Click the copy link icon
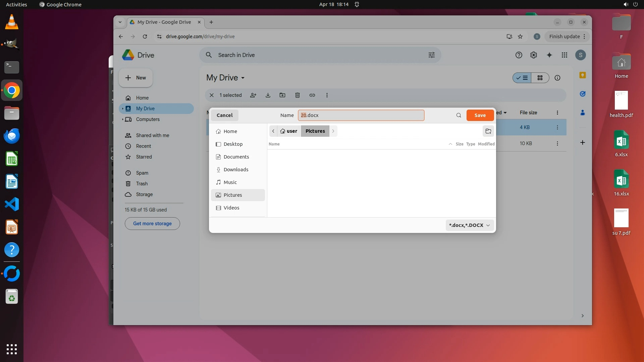The width and height of the screenshot is (644, 362). click(x=312, y=95)
